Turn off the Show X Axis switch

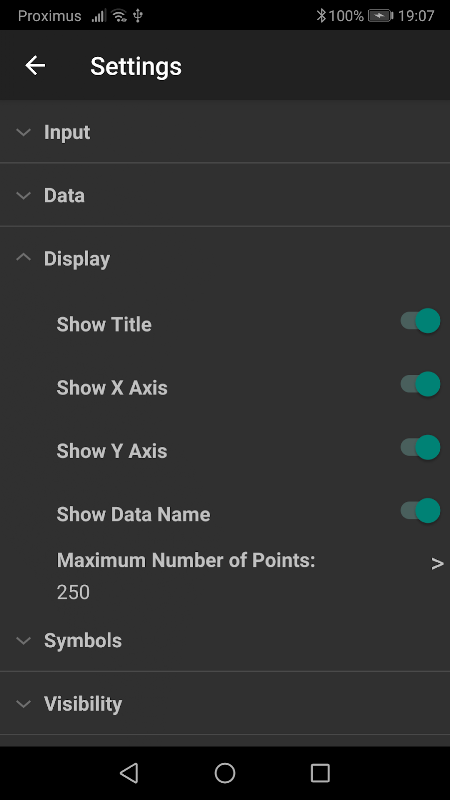point(420,384)
